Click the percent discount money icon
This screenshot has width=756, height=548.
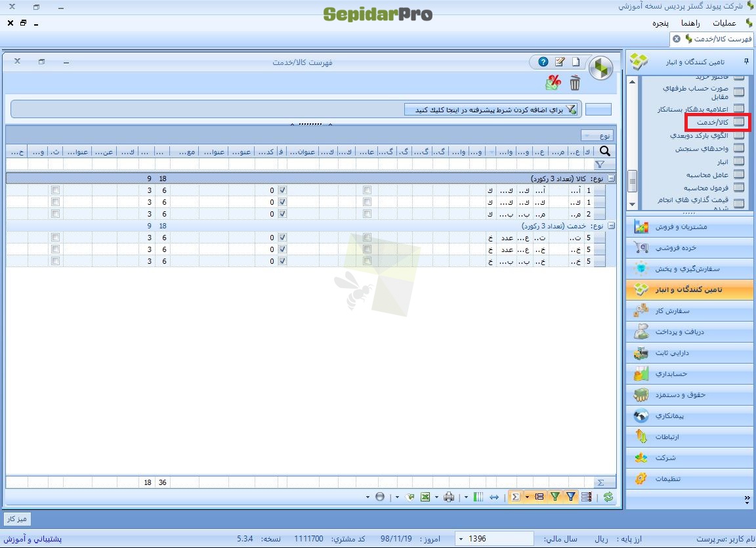coord(553,83)
